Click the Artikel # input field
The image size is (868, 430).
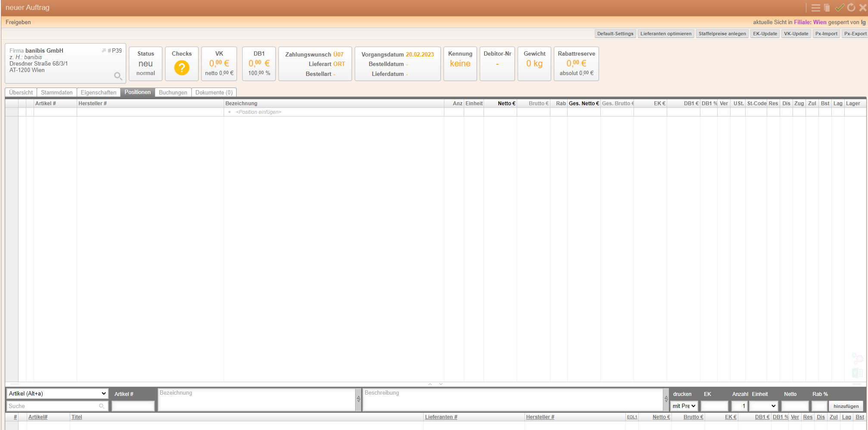coord(133,406)
